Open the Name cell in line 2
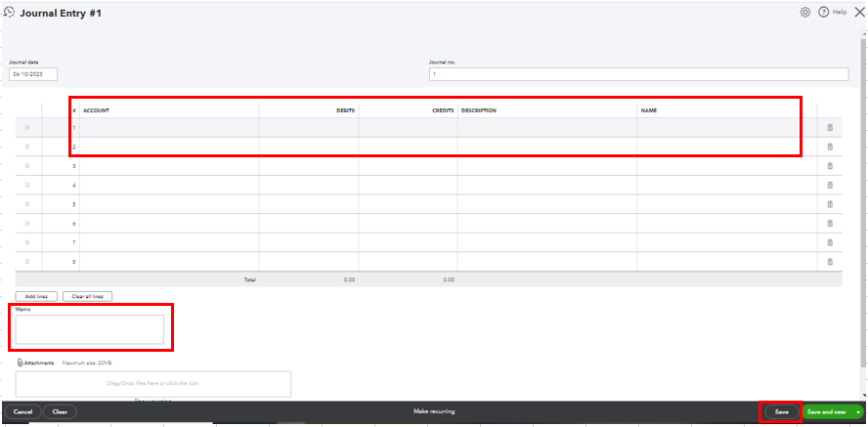Image resolution: width=868 pixels, height=427 pixels. 727,147
